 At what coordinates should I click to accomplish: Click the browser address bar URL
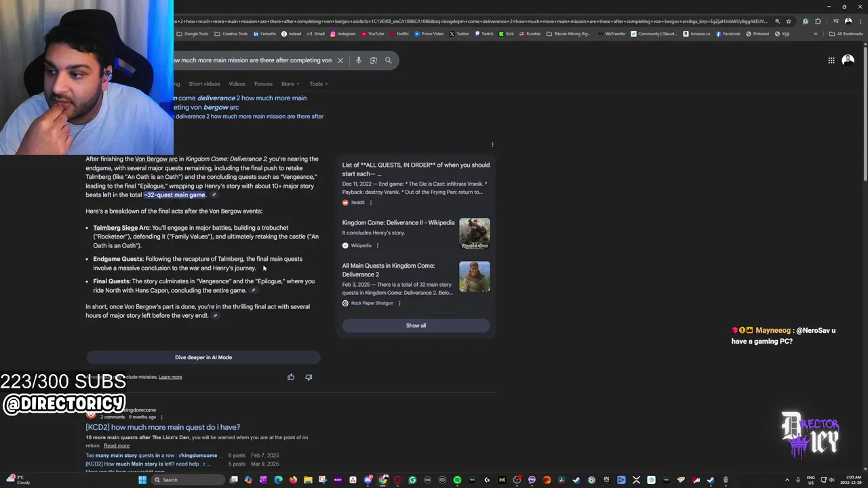pos(471,21)
